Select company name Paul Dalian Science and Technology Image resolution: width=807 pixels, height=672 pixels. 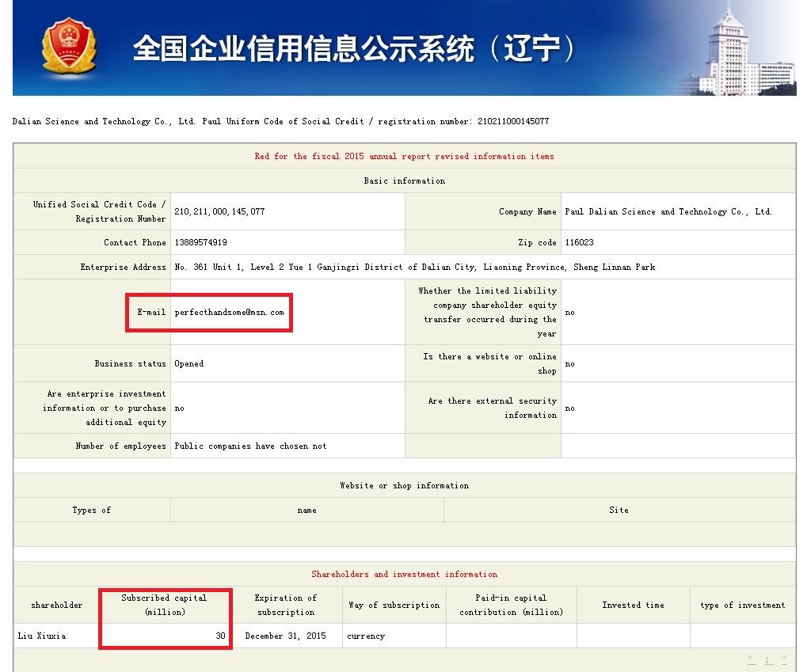click(668, 211)
